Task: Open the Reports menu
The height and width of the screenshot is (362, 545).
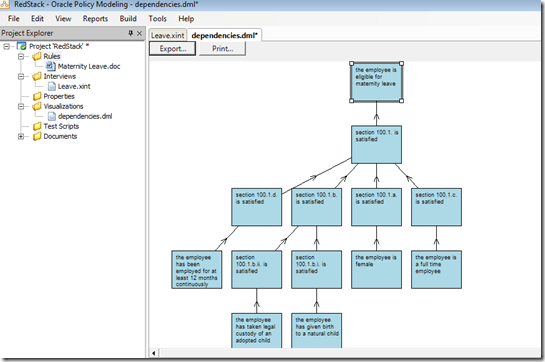Action: 95,18
